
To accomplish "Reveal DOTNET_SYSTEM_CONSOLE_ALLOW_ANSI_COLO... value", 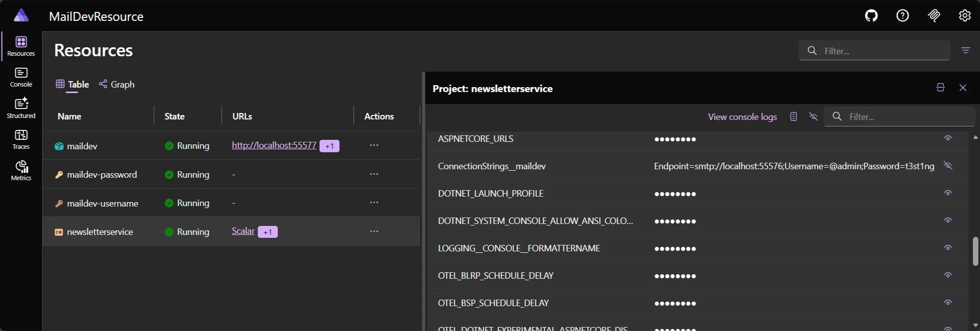I will coord(948,221).
